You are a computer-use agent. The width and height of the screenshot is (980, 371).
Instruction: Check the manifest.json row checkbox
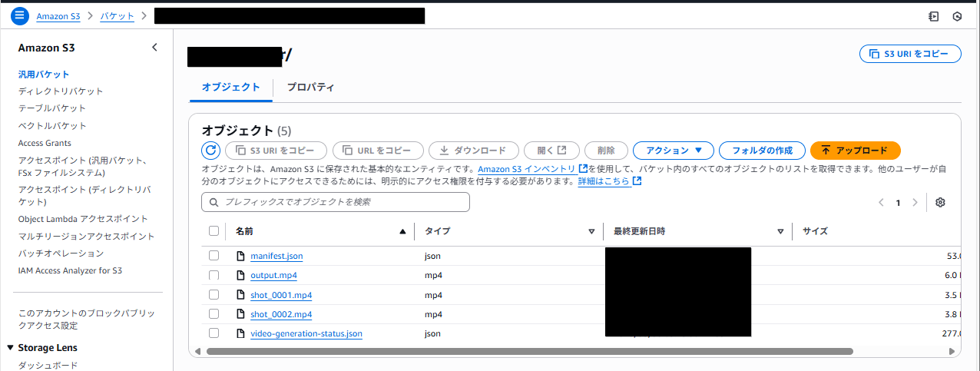(x=214, y=256)
